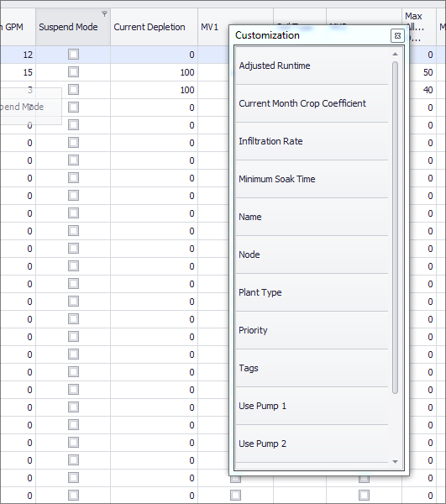Pick the Minimum Soak Time field
This screenshot has height=504, width=446.
click(x=312, y=179)
